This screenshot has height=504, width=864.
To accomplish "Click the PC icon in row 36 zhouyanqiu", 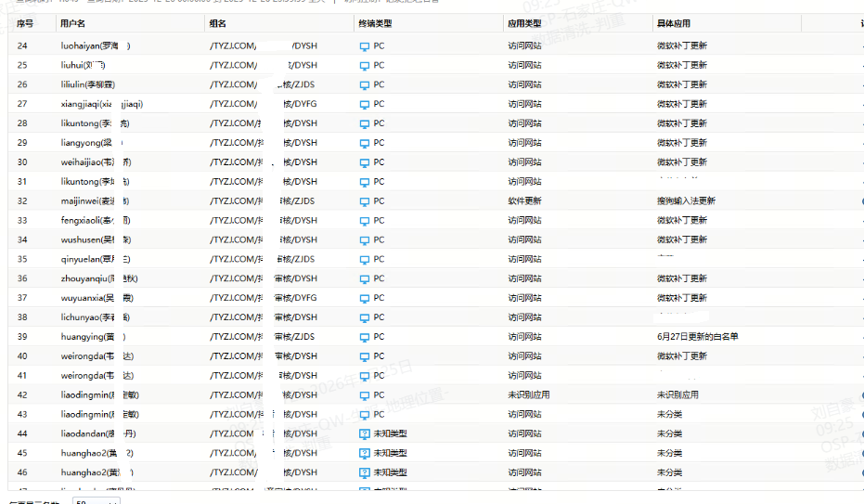I will (x=364, y=278).
